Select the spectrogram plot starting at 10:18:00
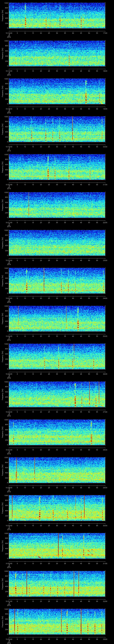 57,91
